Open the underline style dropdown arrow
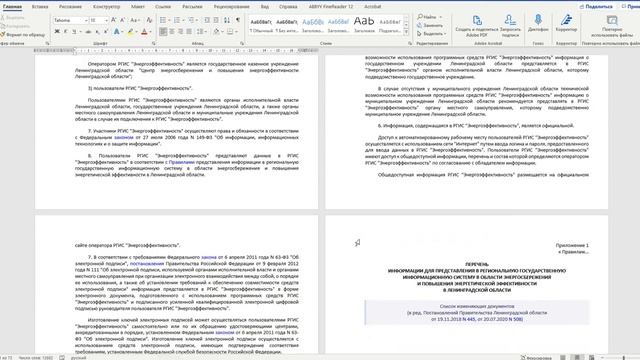Viewport: 640px width, 360px height. click(x=80, y=31)
